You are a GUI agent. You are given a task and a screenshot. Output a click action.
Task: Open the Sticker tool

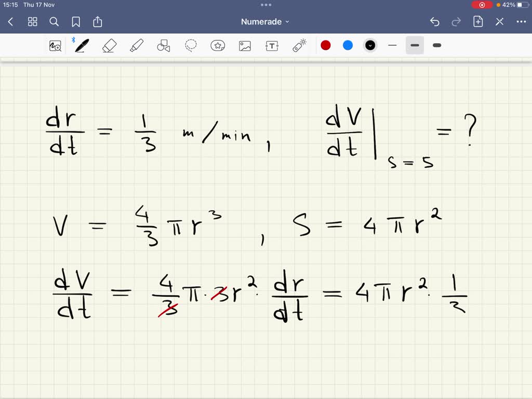tap(218, 45)
